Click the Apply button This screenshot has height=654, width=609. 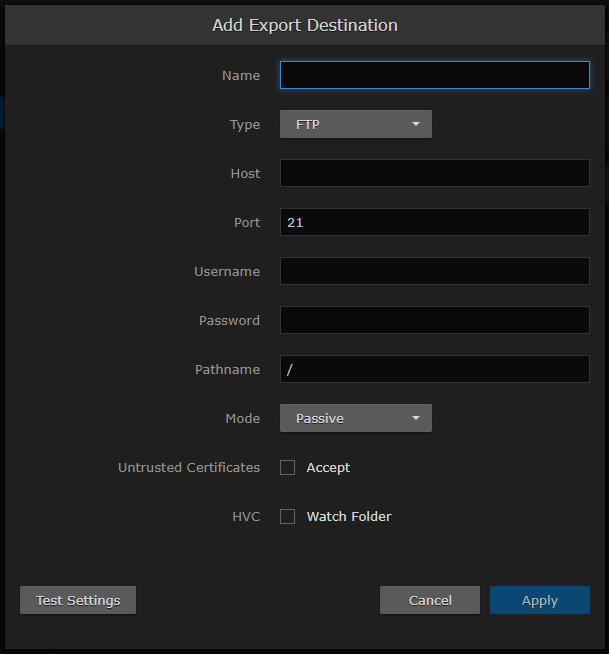click(539, 600)
